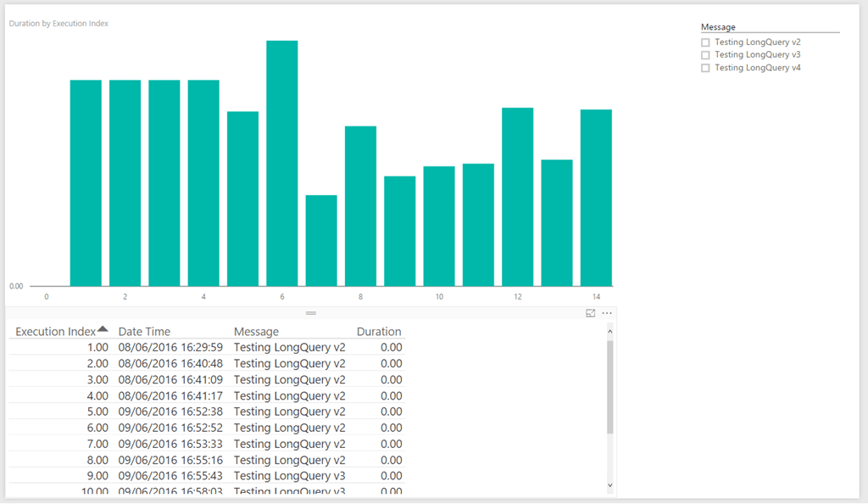This screenshot has height=504, width=868.
Task: Click the date cell 09/06/2016 16:53:33
Action: 170,445
